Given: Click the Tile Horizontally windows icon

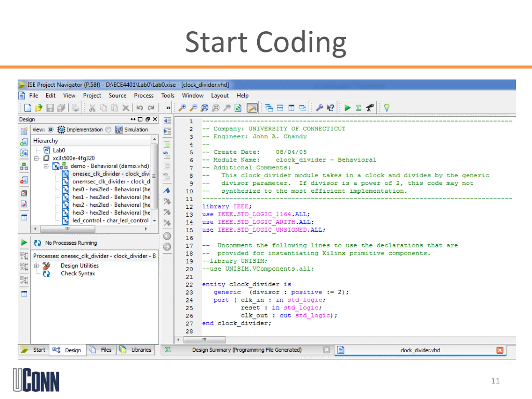Looking at the screenshot, I should click(280, 108).
